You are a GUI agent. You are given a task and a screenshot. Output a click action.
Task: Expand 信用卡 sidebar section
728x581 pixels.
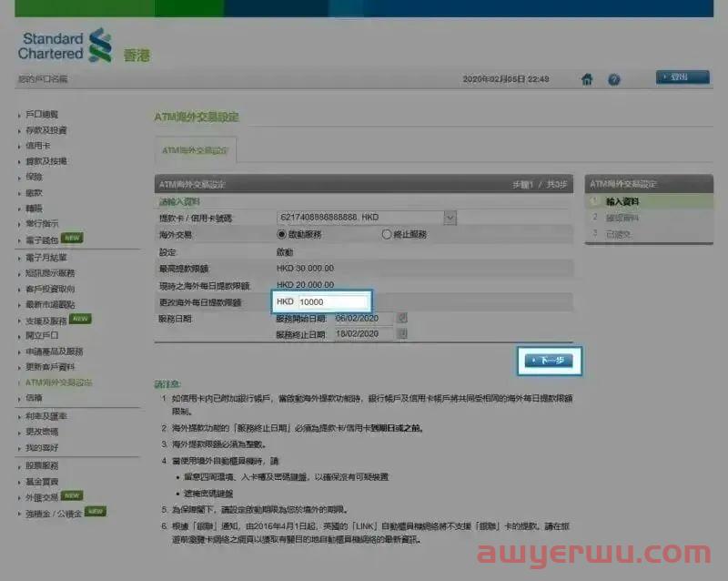click(x=37, y=146)
